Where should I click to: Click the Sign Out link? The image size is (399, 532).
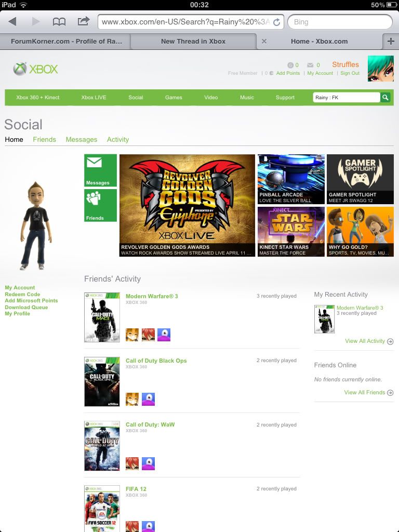point(350,73)
